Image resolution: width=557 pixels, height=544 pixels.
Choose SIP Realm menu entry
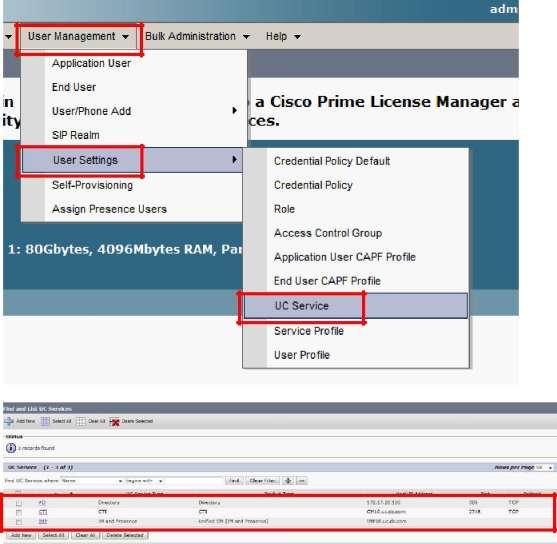click(x=76, y=135)
